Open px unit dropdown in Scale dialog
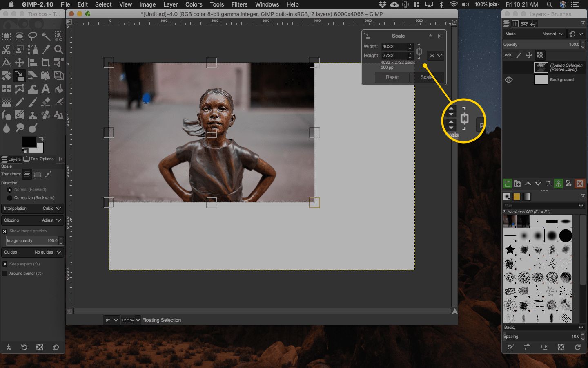The height and width of the screenshot is (368, 588). [435, 56]
